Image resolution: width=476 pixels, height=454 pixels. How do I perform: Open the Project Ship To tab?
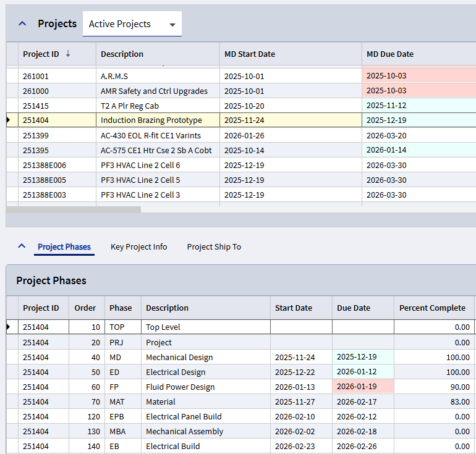point(214,246)
